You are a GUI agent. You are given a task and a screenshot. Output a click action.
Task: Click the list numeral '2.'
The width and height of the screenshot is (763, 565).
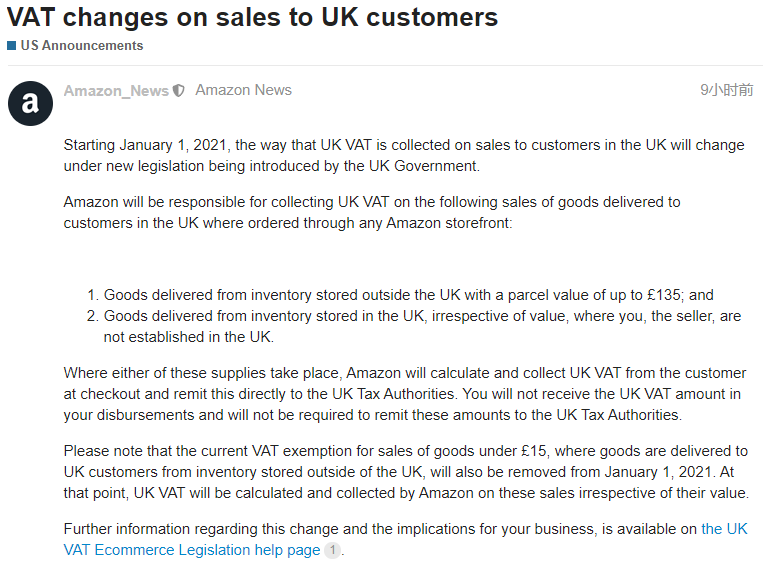93,316
